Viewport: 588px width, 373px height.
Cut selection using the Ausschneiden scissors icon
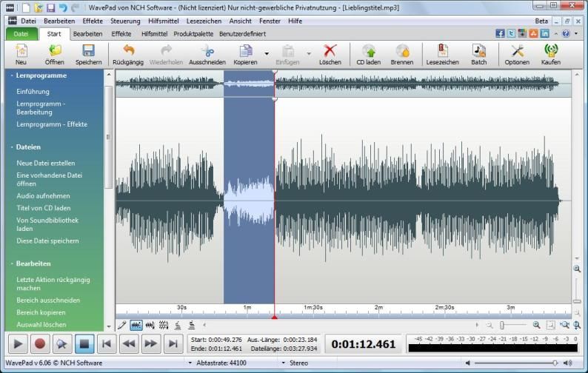[207, 50]
